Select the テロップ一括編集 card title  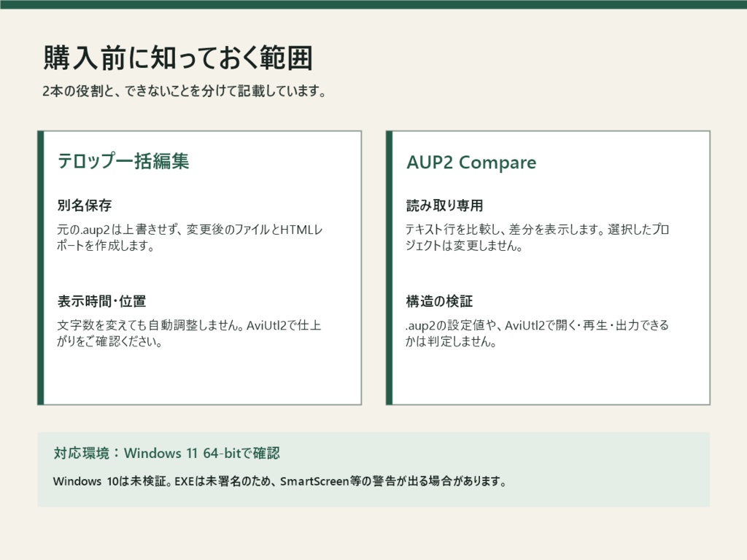click(123, 161)
